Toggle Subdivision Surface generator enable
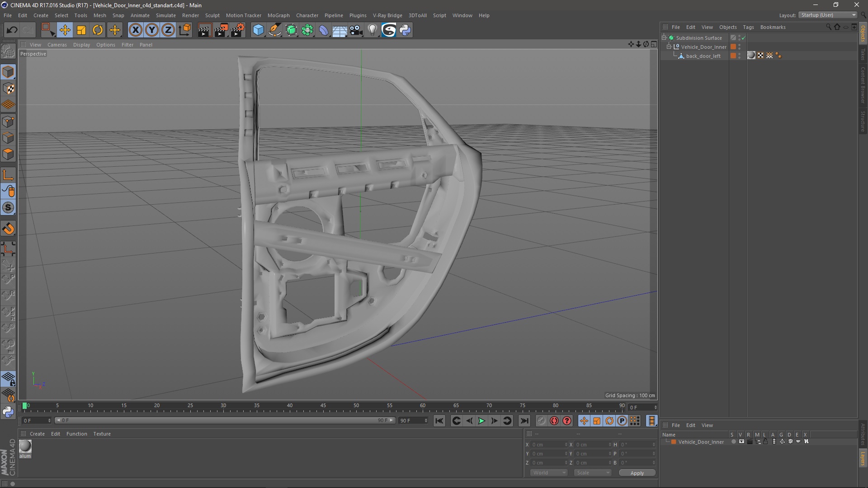This screenshot has width=868, height=488. (x=744, y=38)
